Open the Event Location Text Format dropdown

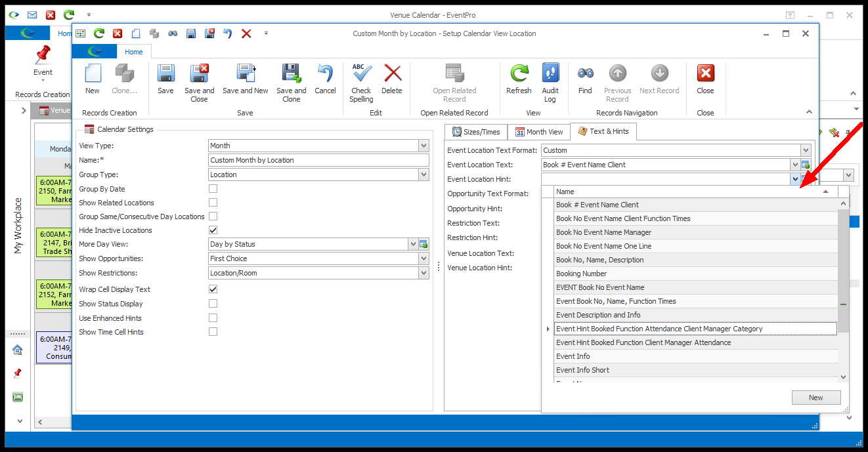click(806, 150)
